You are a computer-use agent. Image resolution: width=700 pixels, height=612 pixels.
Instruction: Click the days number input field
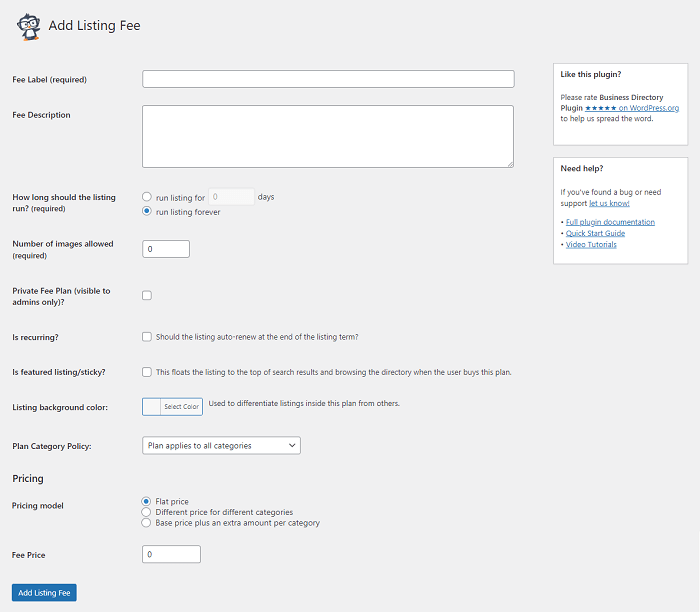point(231,197)
